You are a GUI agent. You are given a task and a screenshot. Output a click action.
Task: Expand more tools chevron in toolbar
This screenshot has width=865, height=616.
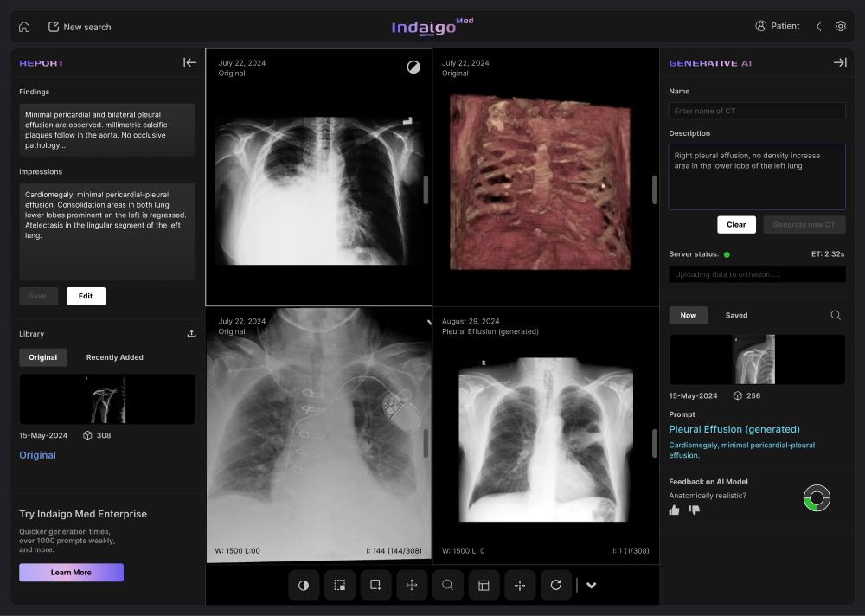click(x=592, y=586)
